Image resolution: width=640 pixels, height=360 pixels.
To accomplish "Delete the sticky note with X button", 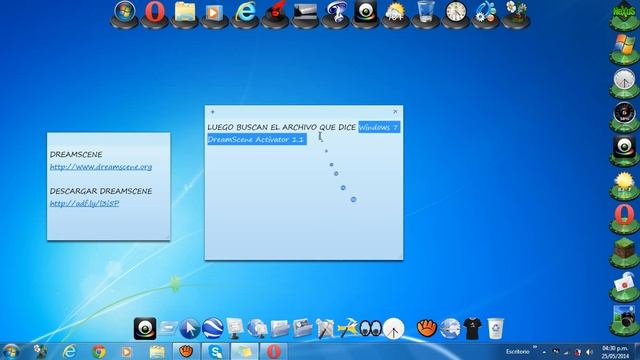I will pos(395,111).
